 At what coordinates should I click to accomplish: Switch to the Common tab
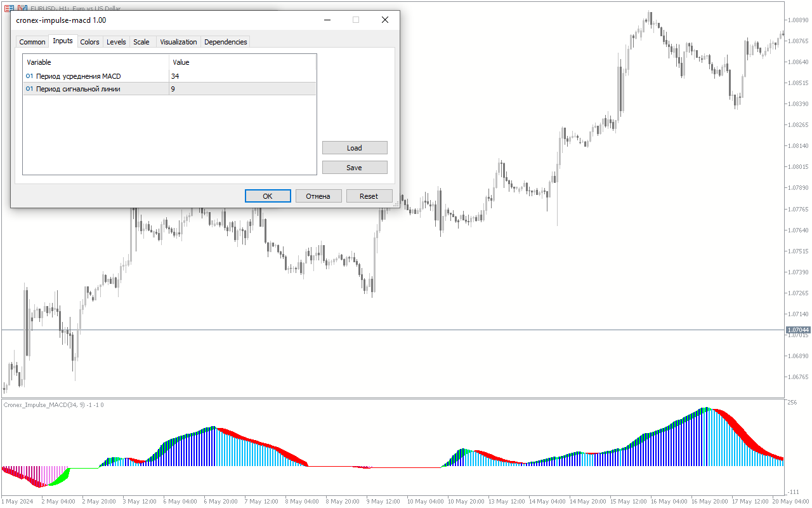pyautogui.click(x=32, y=42)
